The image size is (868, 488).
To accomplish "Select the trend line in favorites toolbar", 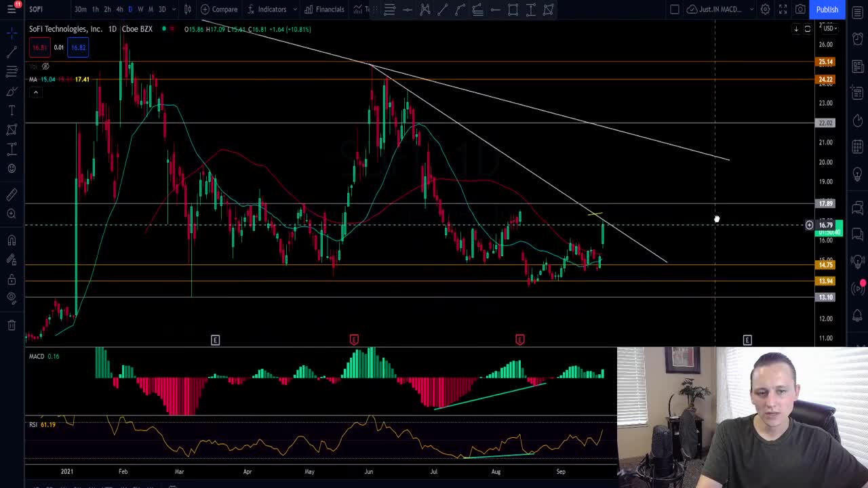I will [x=443, y=9].
